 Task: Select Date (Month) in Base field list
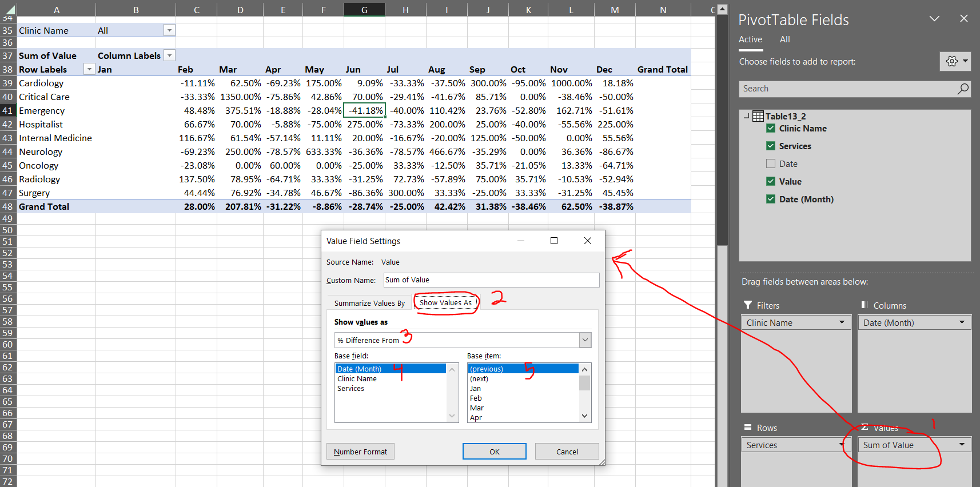tap(391, 369)
